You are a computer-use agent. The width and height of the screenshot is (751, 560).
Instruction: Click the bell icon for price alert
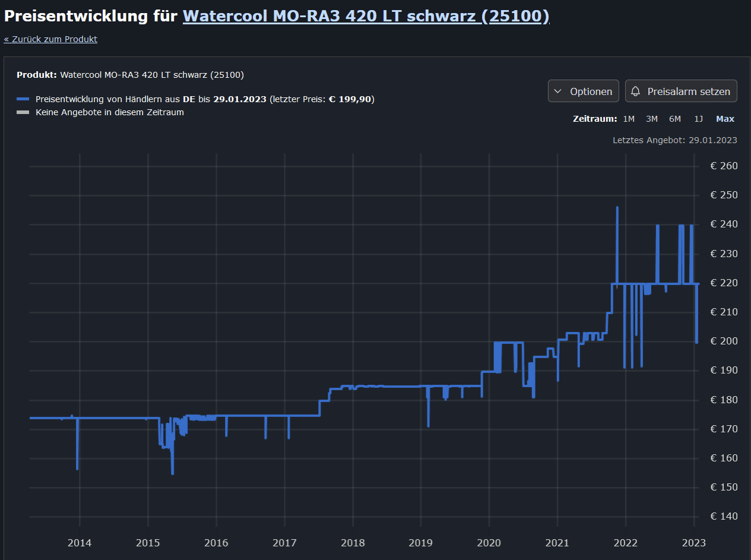(636, 91)
